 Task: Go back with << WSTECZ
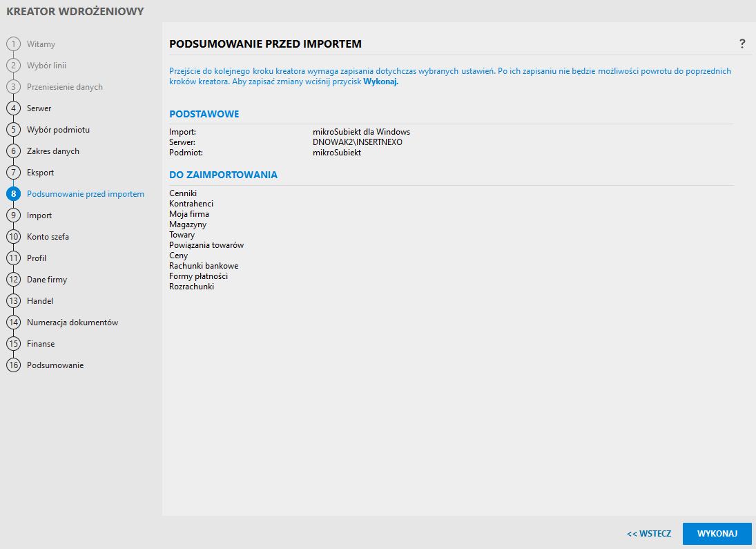pos(648,534)
